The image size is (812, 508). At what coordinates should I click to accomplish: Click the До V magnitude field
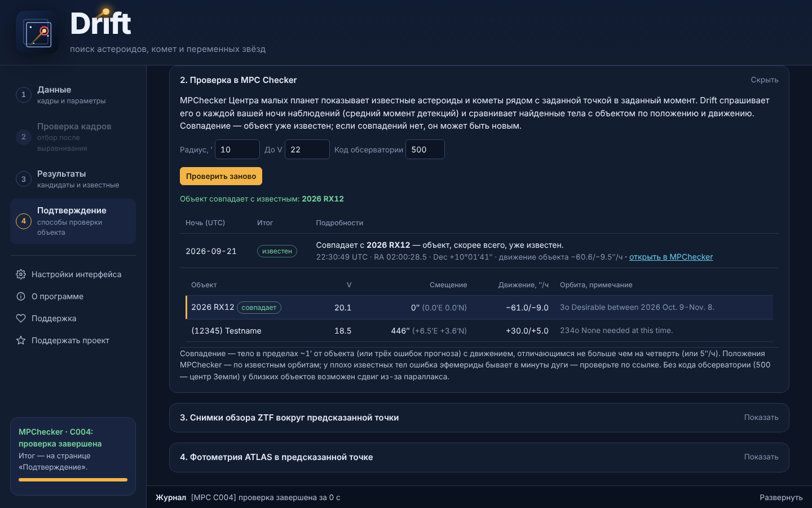pos(307,150)
